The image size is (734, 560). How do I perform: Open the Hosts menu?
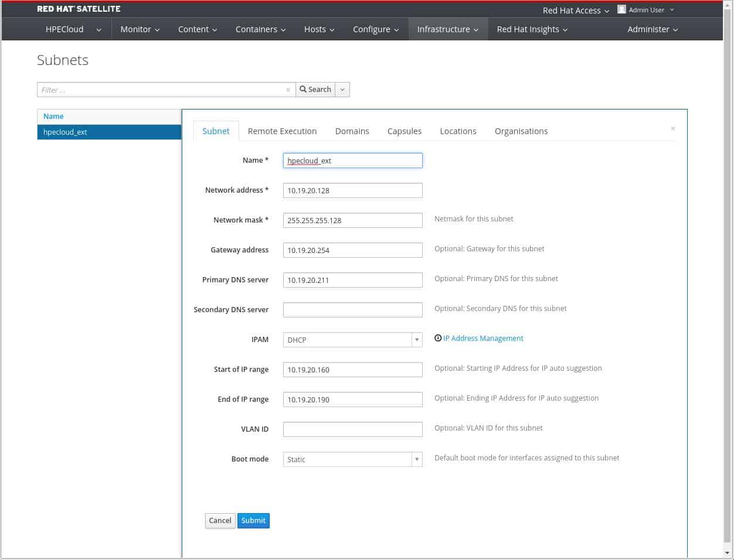pyautogui.click(x=320, y=29)
